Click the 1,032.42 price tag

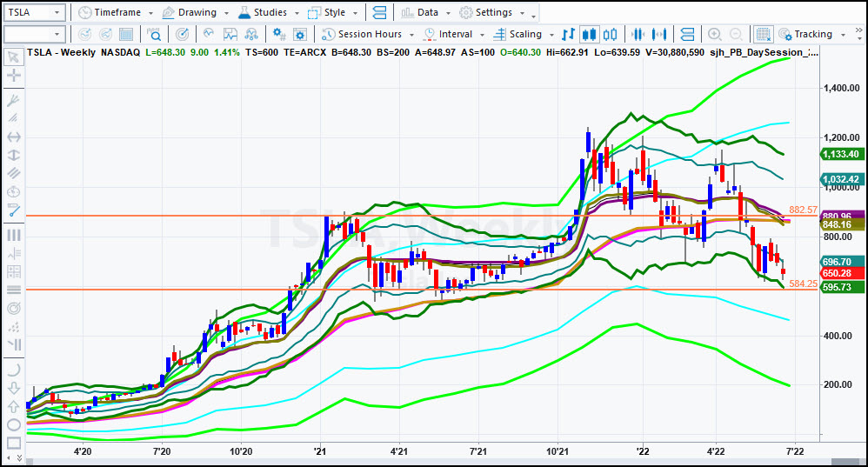coord(841,179)
